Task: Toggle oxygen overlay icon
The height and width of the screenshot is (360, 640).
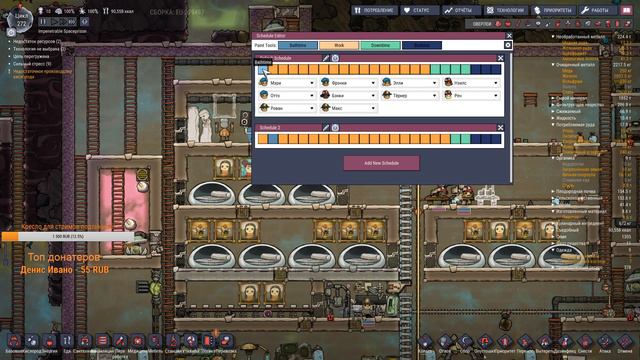Action: click(x=498, y=24)
